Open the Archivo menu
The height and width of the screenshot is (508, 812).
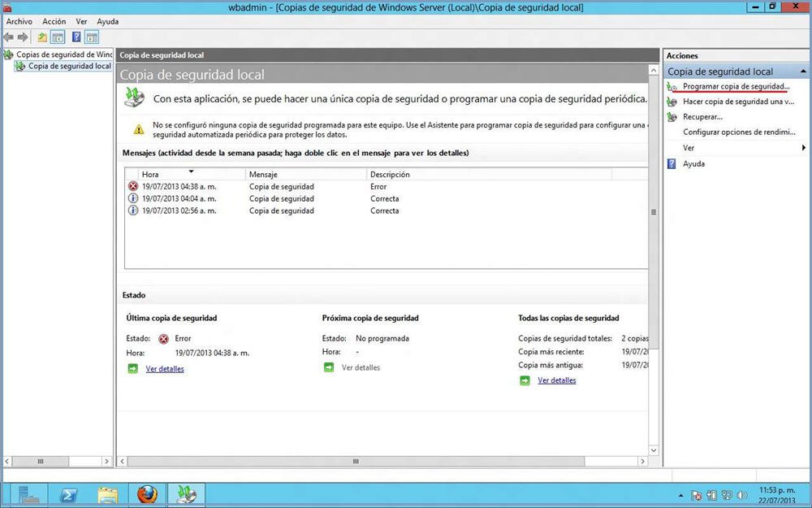pyautogui.click(x=19, y=21)
